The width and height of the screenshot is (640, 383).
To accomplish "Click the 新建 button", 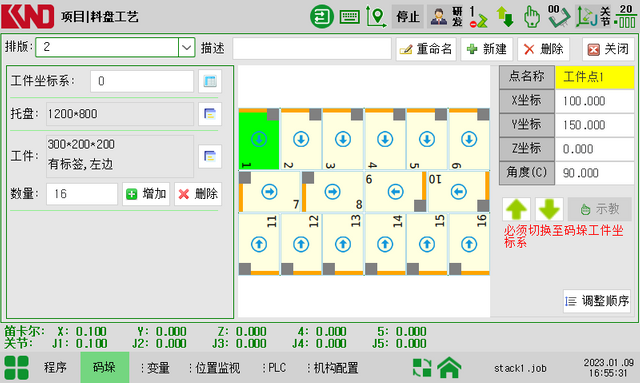I will 487,49.
